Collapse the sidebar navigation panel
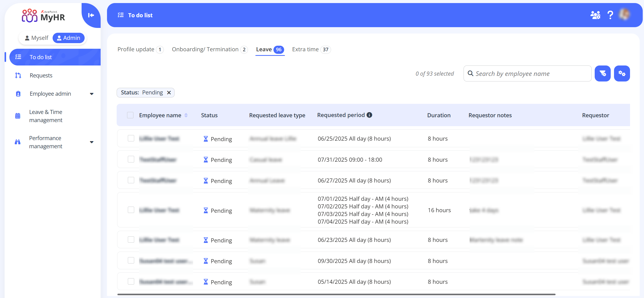Viewport: 644px width, 298px height. click(x=91, y=15)
